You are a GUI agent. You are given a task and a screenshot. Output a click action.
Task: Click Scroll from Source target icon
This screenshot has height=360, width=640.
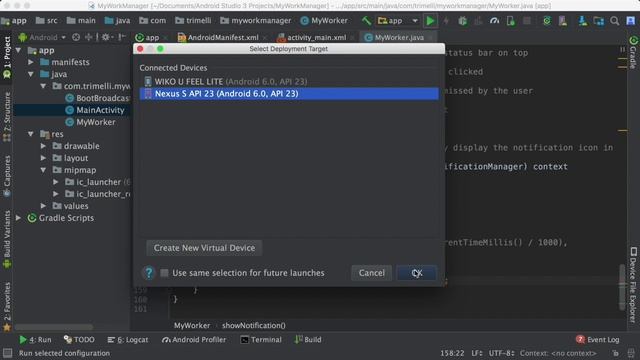tap(76, 37)
